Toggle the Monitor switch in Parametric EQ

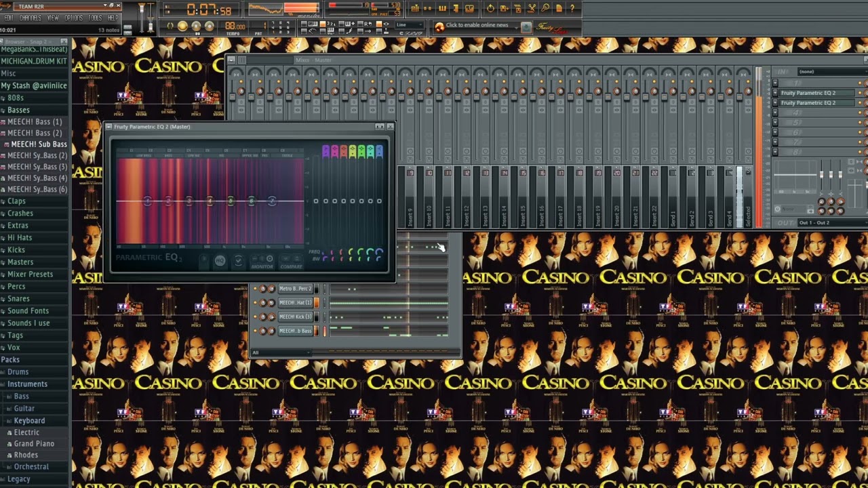262,261
